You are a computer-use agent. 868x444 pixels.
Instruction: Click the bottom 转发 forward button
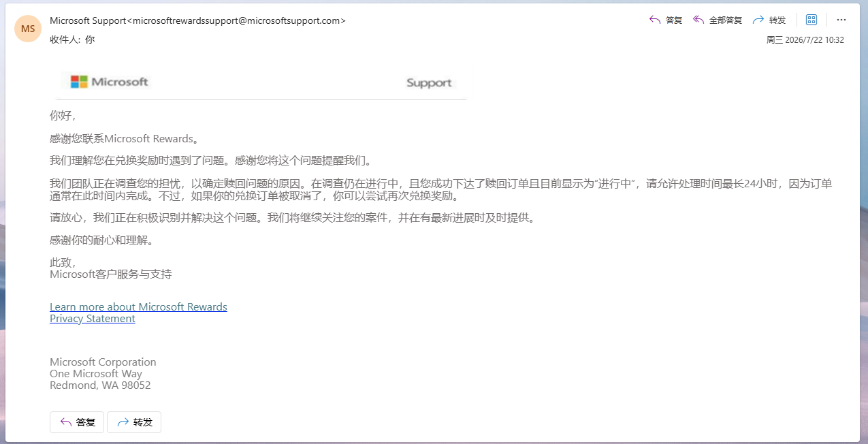134,422
